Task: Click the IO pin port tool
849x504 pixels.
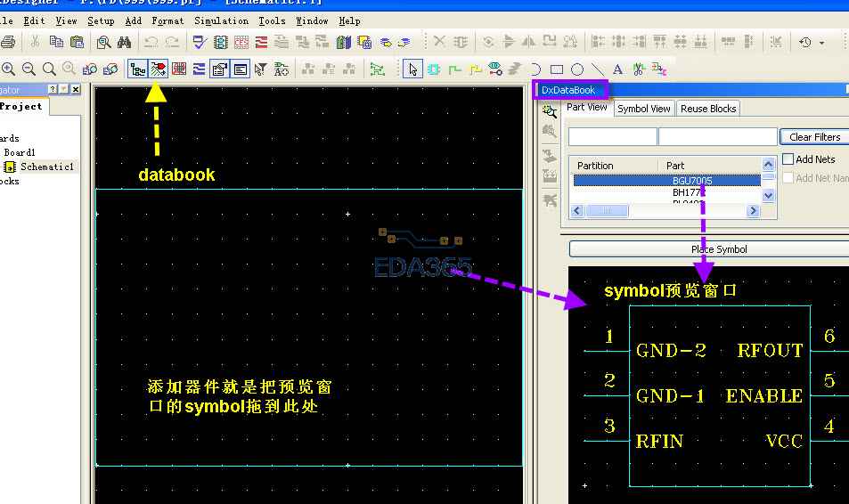Action: click(659, 69)
